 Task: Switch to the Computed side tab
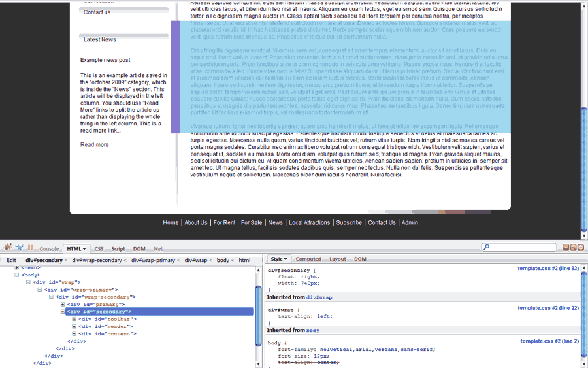click(x=308, y=259)
